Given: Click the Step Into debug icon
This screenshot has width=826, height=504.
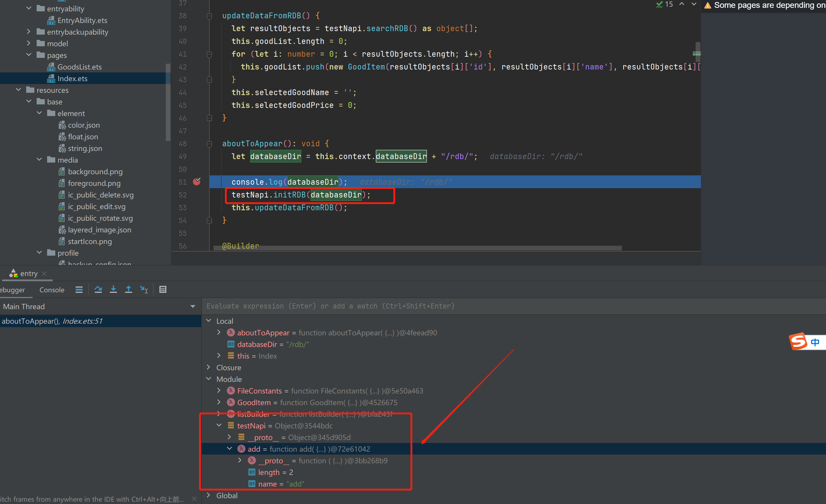Looking at the screenshot, I should point(113,290).
